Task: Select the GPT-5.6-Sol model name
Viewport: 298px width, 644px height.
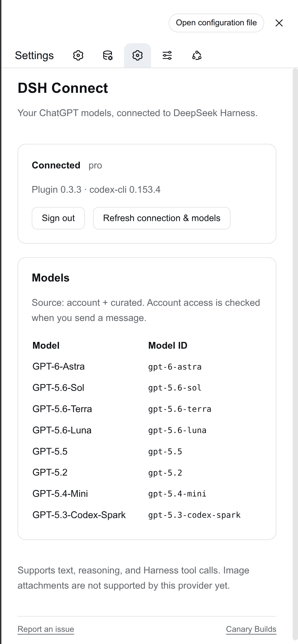Action: pos(58,387)
